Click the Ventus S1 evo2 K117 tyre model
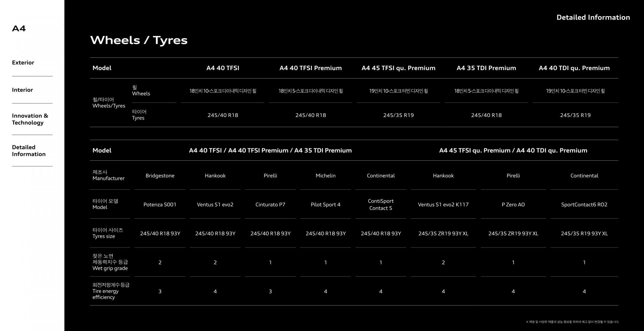The image size is (644, 331). tap(443, 205)
